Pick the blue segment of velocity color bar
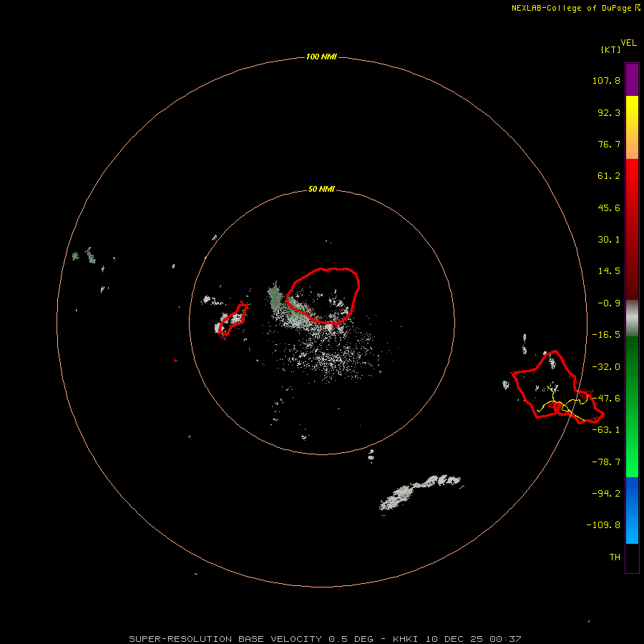The image size is (644, 644). [x=632, y=510]
